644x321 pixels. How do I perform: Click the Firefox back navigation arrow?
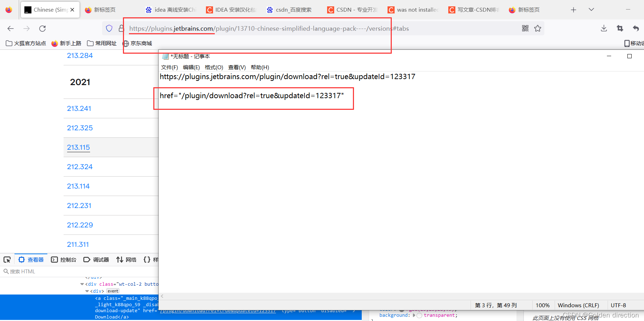[x=10, y=28]
